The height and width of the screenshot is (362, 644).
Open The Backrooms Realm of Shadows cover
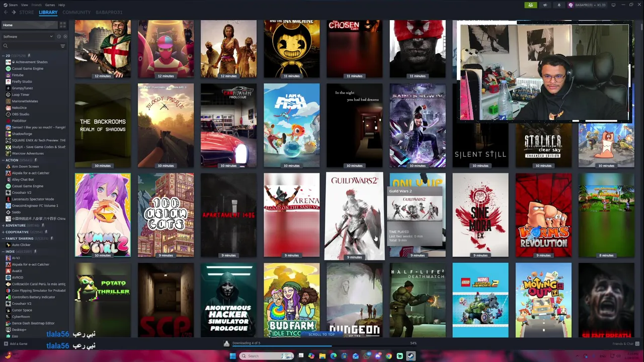103,126
